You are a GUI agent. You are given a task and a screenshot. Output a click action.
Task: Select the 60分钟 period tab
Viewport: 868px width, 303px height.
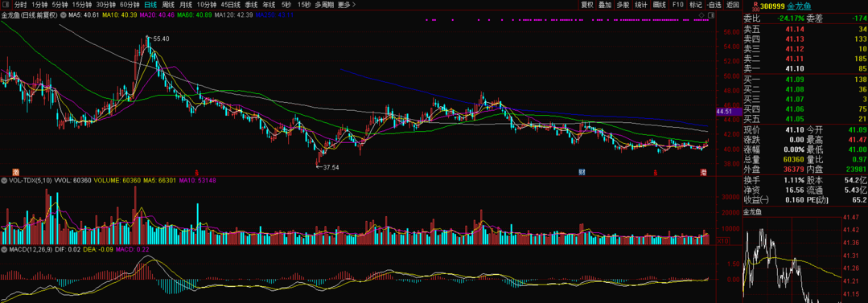coord(130,5)
